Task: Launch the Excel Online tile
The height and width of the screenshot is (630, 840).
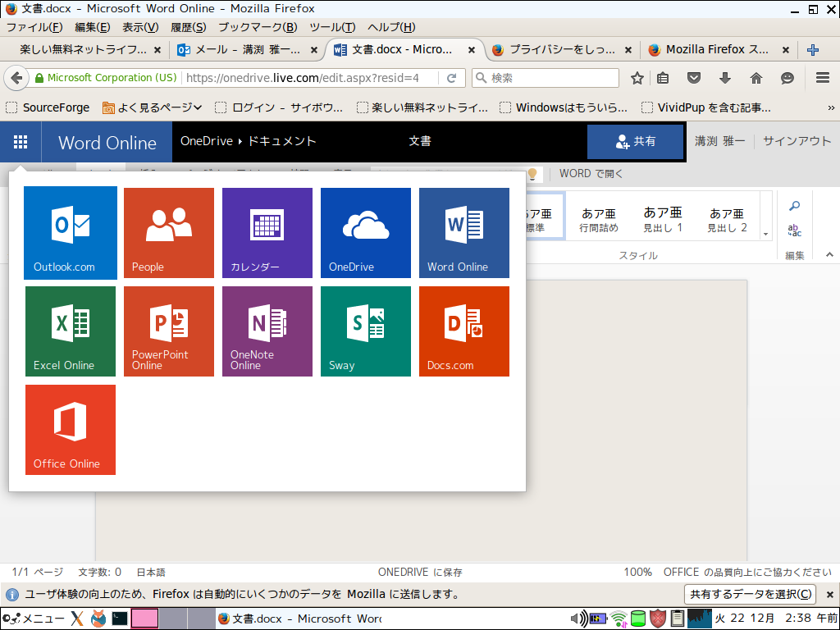Action: (71, 331)
